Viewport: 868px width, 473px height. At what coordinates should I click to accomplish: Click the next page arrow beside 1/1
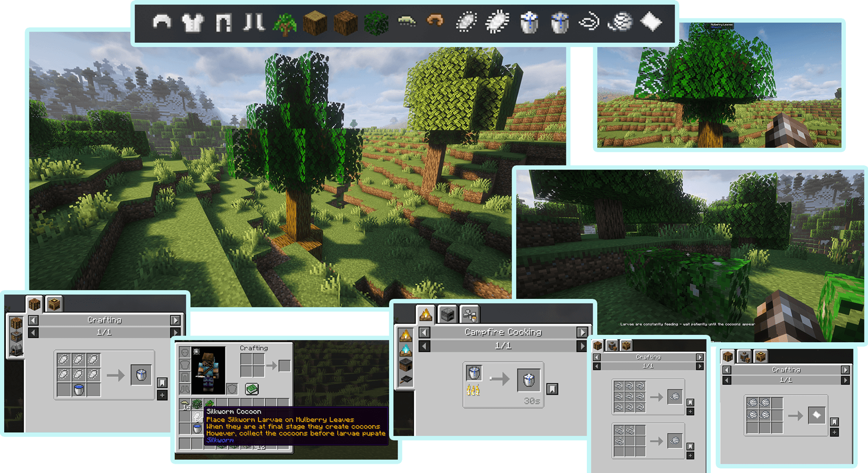176,332
